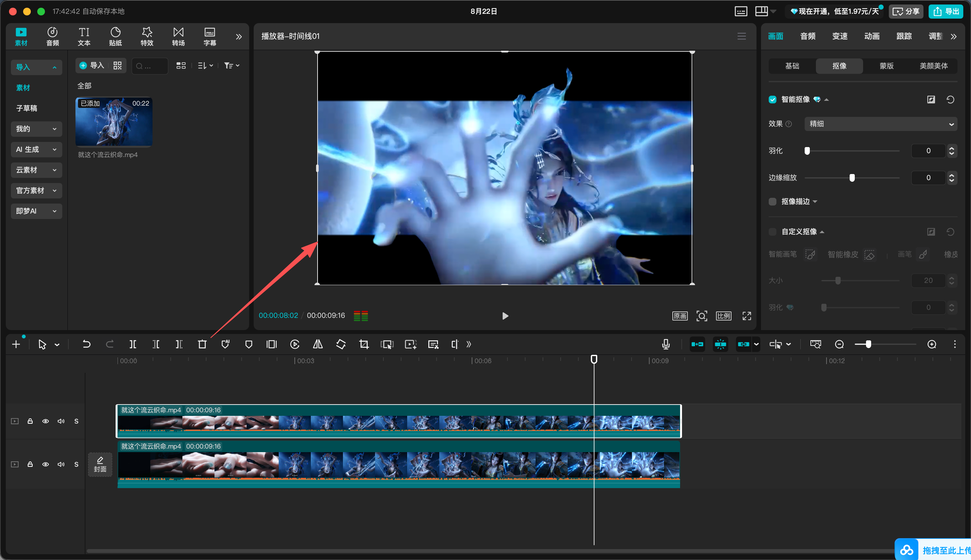Image resolution: width=971 pixels, height=560 pixels.
Task: Mute the top track audio
Action: tap(61, 421)
